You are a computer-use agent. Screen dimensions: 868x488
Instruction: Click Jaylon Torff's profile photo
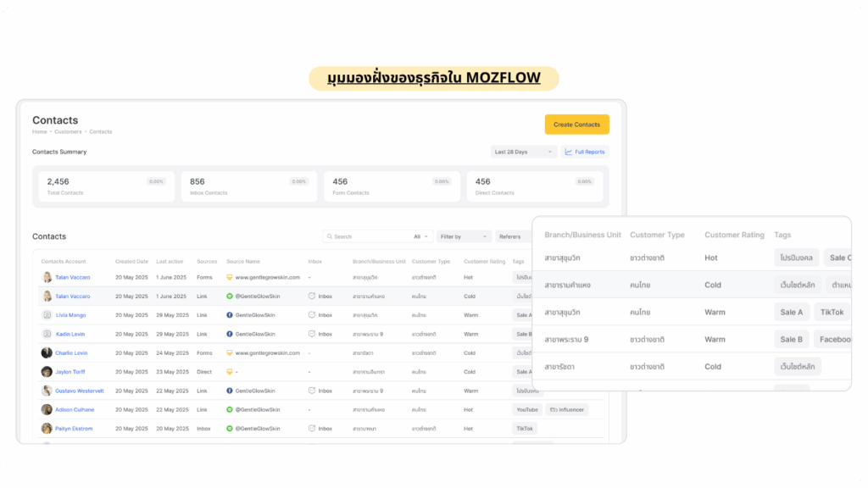(x=47, y=372)
